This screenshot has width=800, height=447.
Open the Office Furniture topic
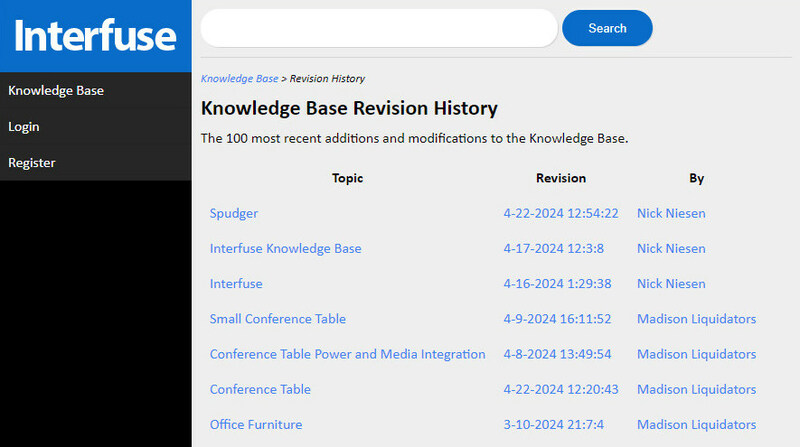[x=256, y=425]
